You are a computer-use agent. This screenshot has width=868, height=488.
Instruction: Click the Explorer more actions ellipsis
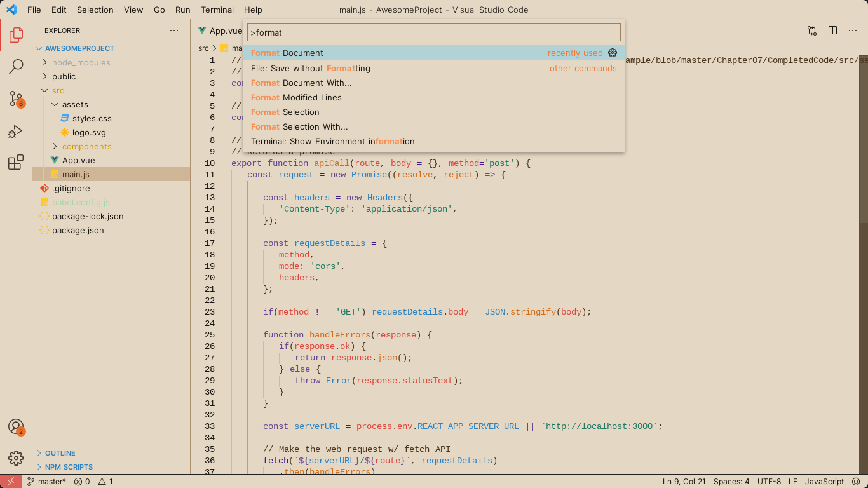click(x=174, y=30)
